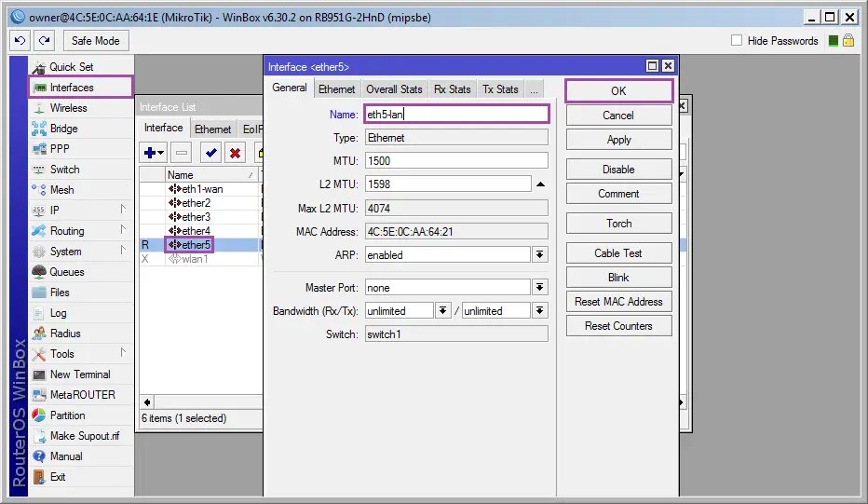868x504 pixels.
Task: Open the Files section
Action: pos(81,293)
